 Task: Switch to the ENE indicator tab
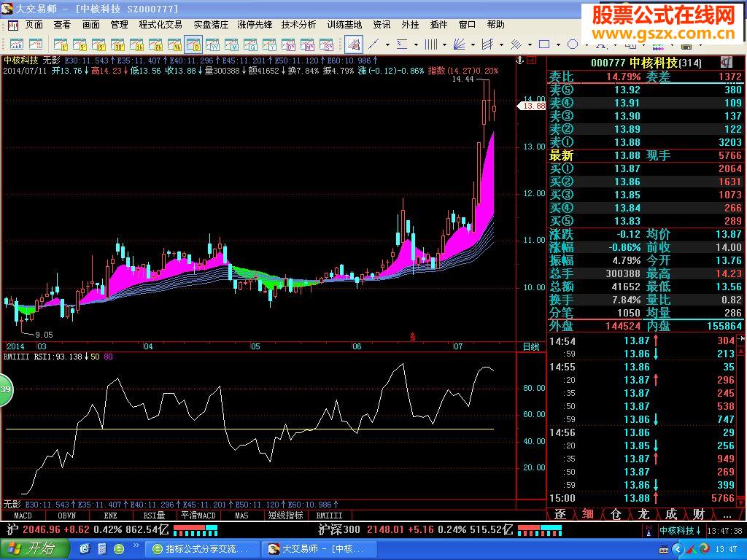point(110,516)
